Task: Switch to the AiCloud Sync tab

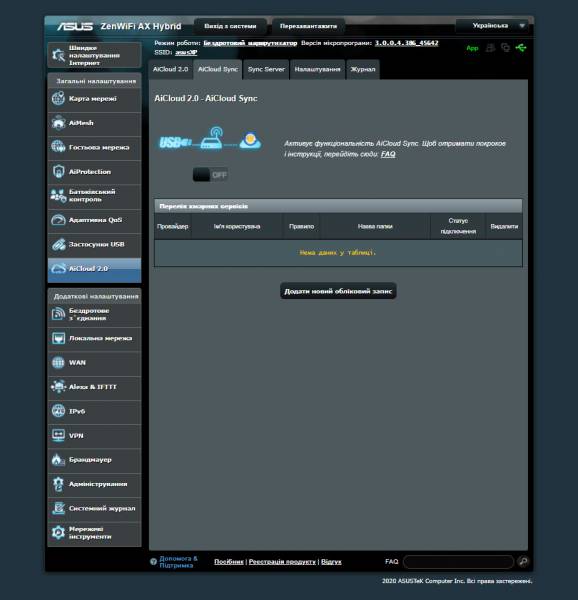Action: click(x=218, y=69)
